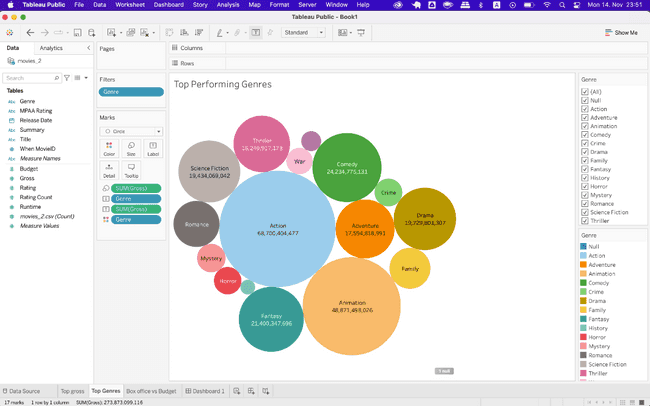Uncheck the Animation genre filter

[x=585, y=126]
